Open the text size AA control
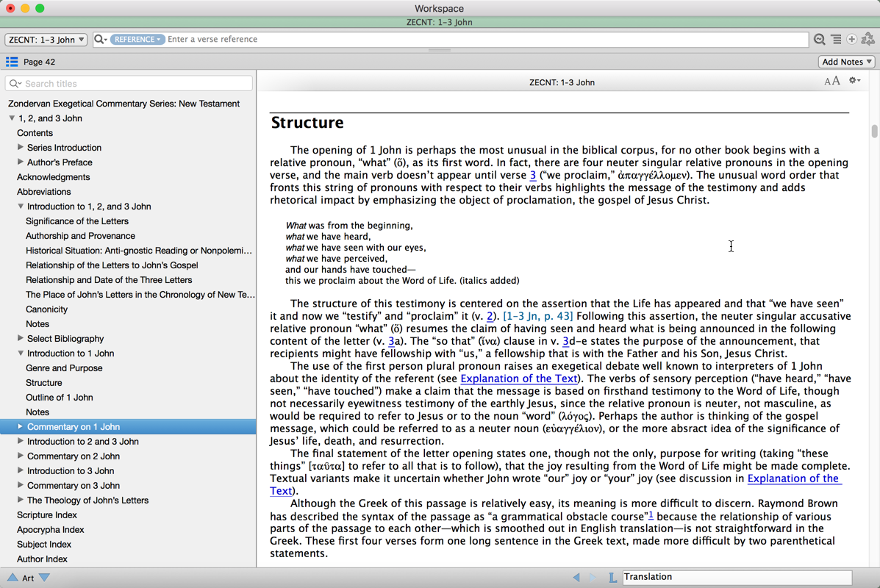880x588 pixels. (831, 82)
